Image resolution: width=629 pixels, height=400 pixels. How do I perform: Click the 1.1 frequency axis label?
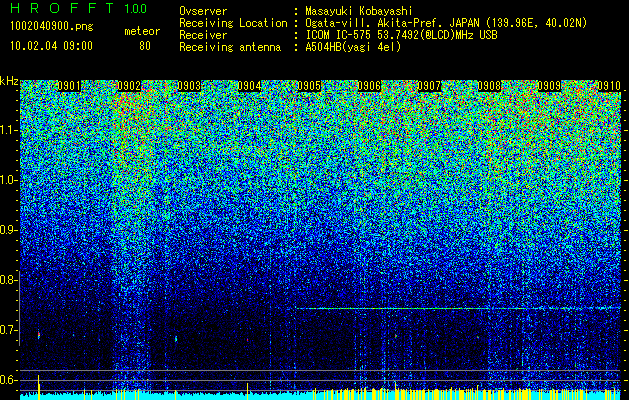pyautogui.click(x=6, y=130)
